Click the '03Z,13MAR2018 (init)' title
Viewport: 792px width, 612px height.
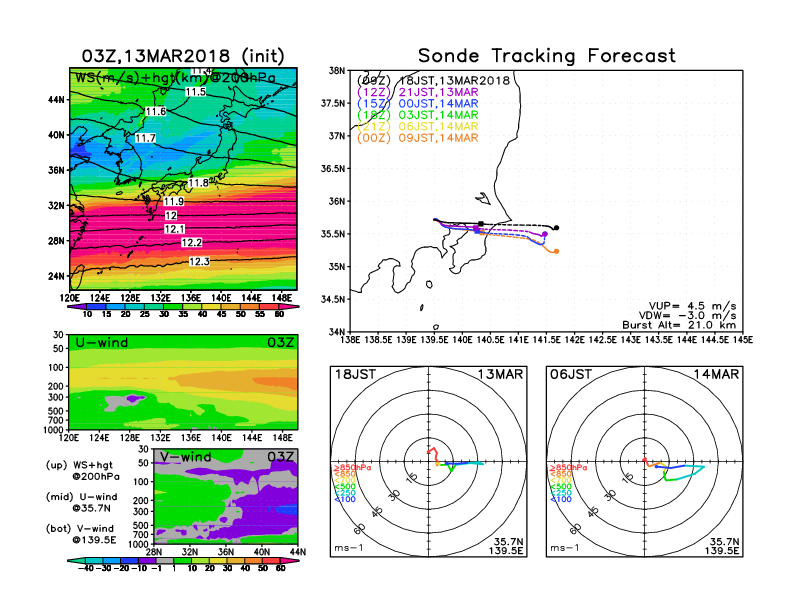pos(183,56)
